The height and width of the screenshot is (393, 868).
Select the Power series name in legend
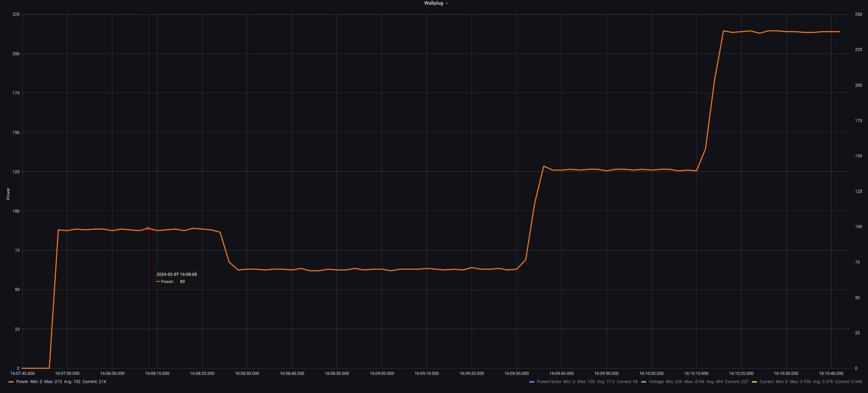tap(22, 382)
